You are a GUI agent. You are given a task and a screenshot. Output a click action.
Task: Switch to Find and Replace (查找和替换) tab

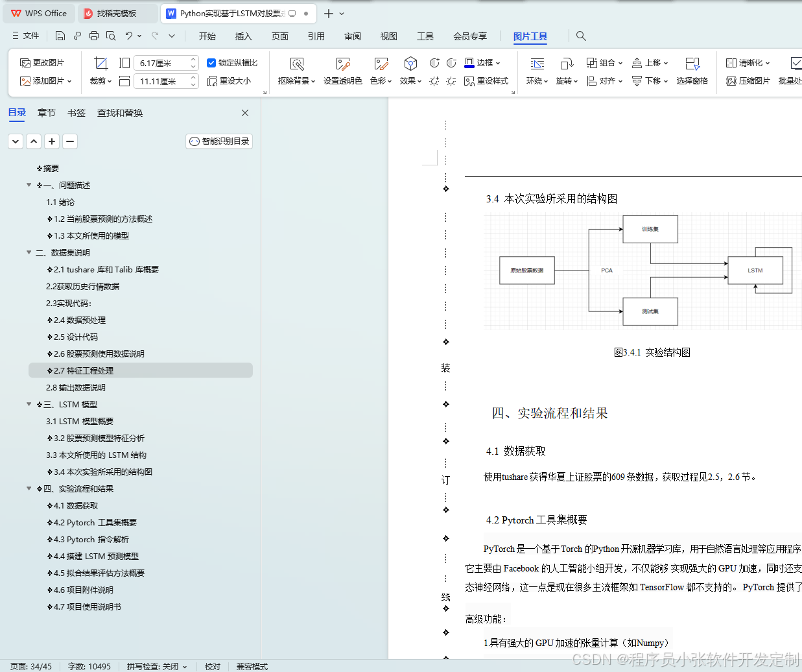(x=120, y=113)
